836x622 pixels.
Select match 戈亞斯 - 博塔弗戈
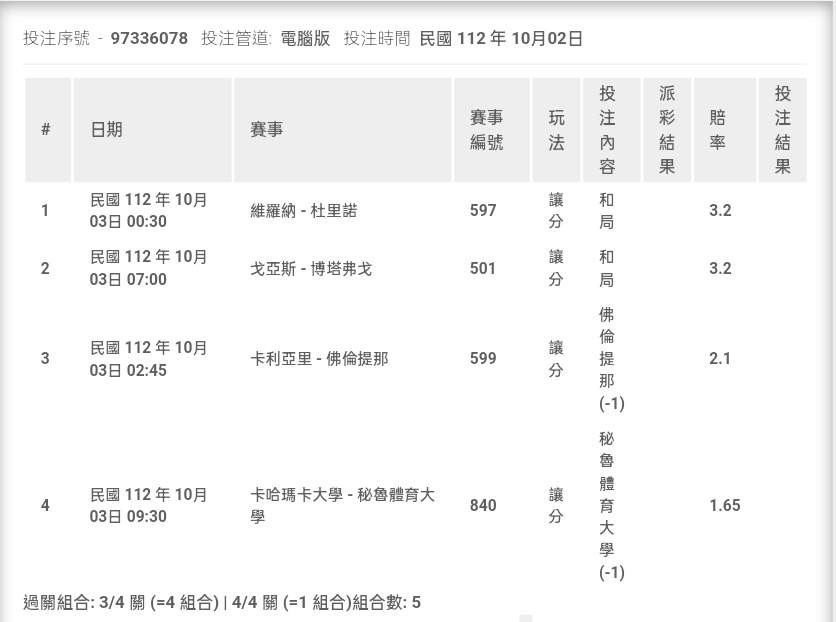[x=311, y=269]
